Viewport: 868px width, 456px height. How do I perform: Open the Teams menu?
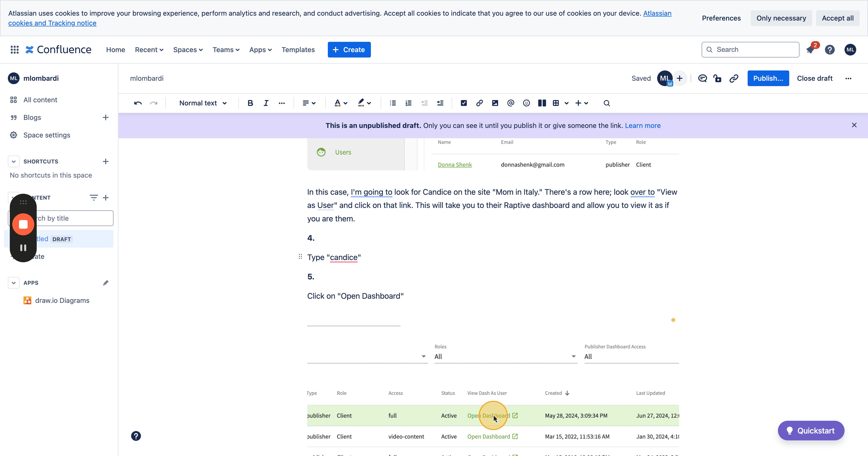pyautogui.click(x=226, y=50)
